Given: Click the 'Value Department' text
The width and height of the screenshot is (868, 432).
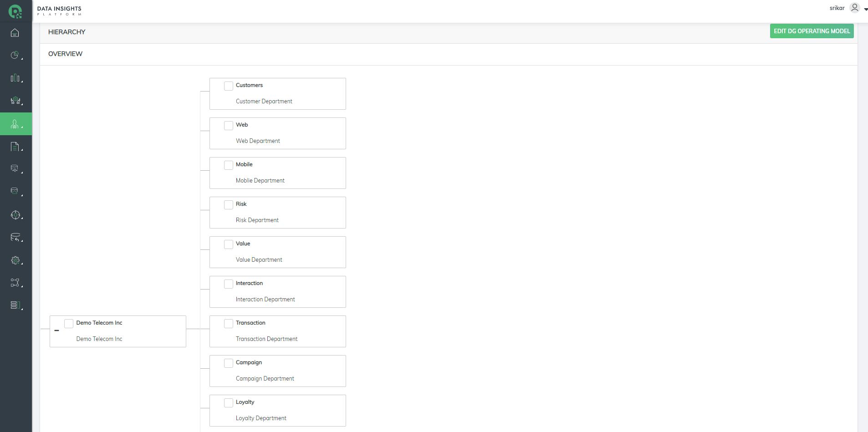Looking at the screenshot, I should coord(259,260).
